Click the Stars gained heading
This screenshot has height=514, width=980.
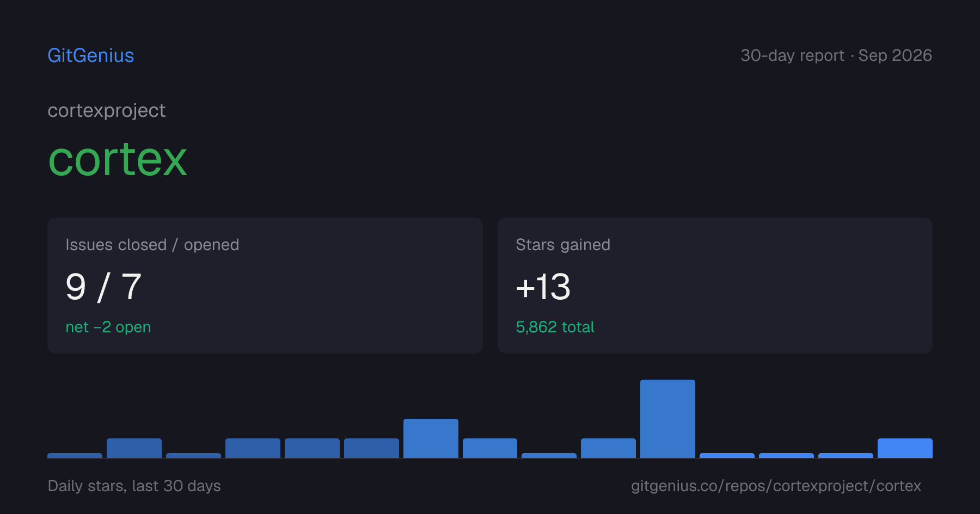[563, 245]
